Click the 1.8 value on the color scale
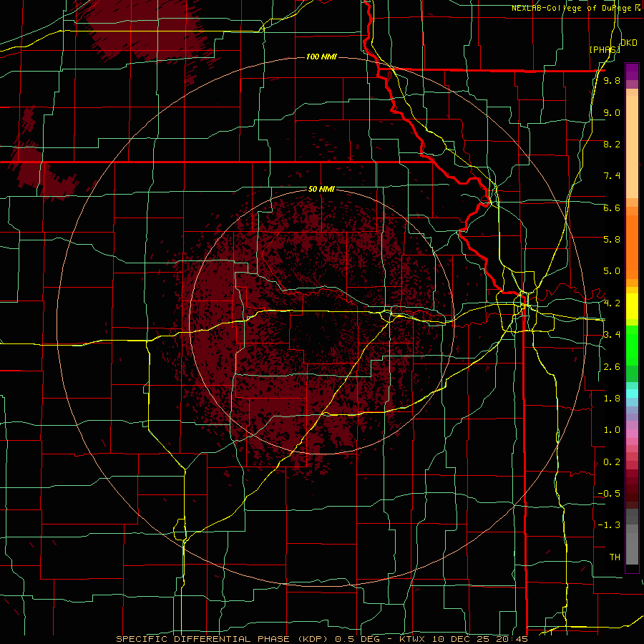 point(612,399)
